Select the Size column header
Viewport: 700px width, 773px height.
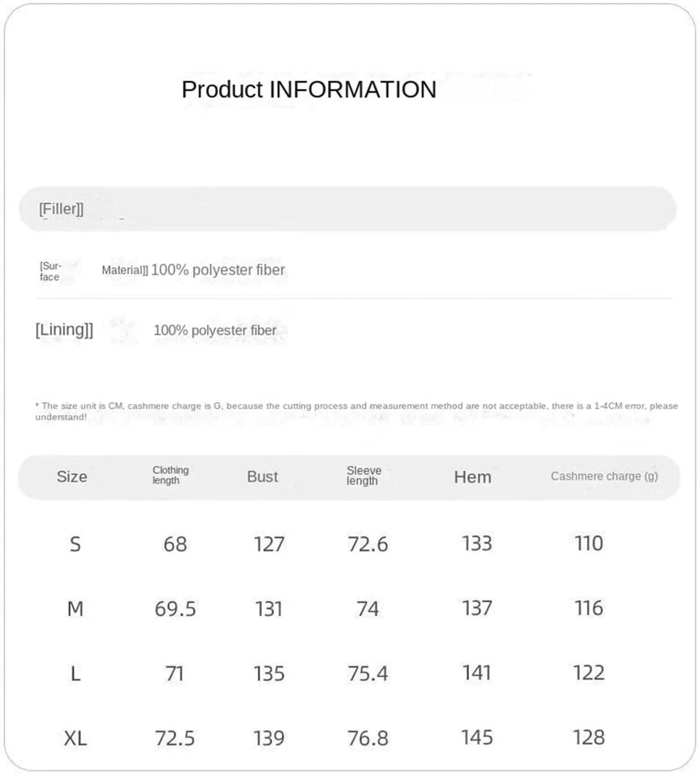(72, 476)
